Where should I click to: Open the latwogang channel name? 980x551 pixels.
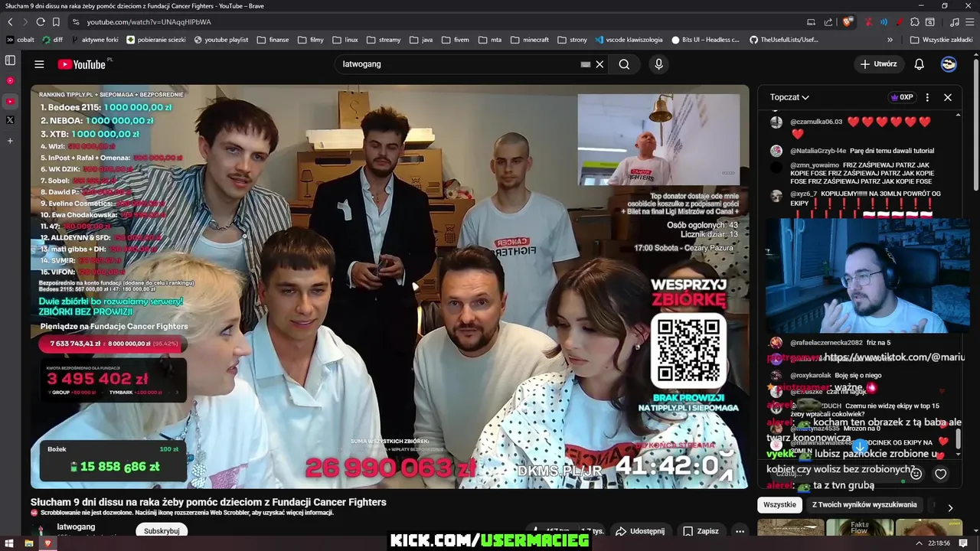click(77, 527)
